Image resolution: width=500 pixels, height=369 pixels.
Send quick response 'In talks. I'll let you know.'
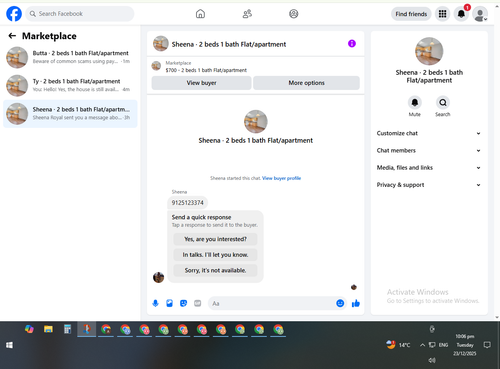pyautogui.click(x=215, y=255)
